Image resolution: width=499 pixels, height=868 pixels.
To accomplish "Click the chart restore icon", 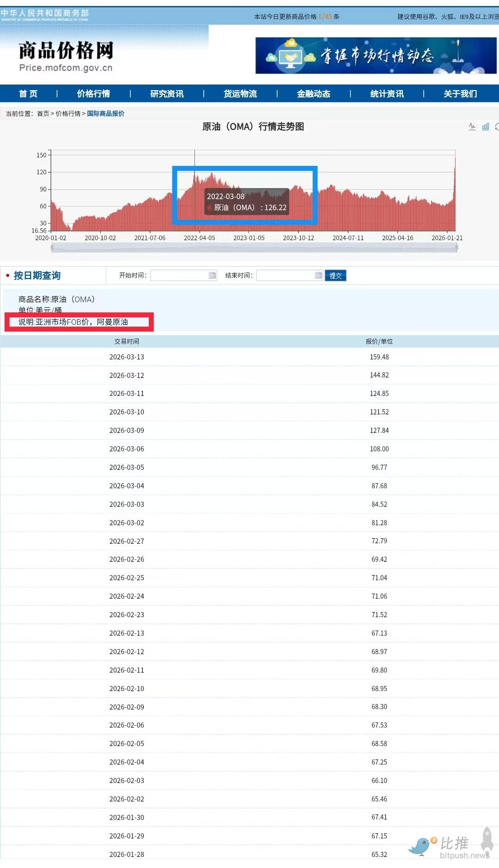I will pyautogui.click(x=497, y=127).
